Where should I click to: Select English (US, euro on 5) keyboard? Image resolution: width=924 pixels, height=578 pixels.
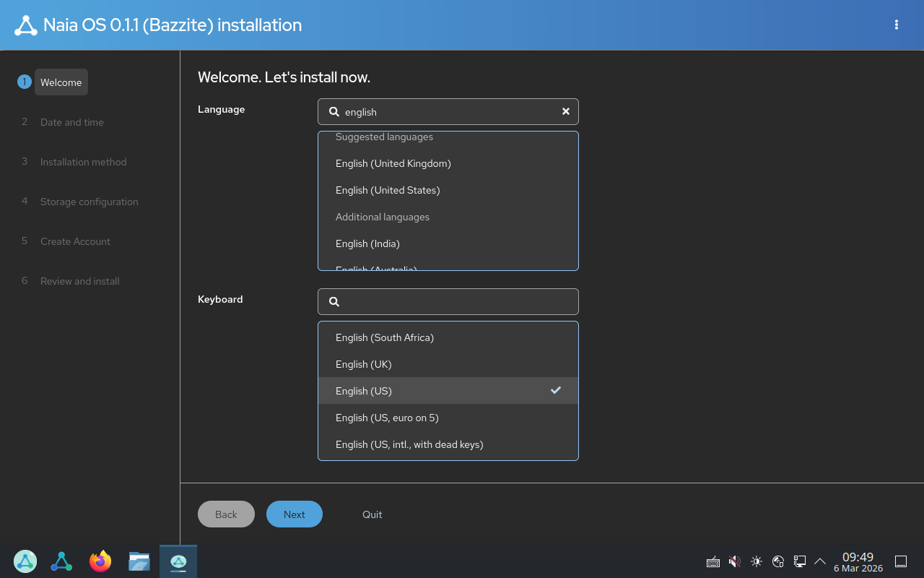coord(387,418)
